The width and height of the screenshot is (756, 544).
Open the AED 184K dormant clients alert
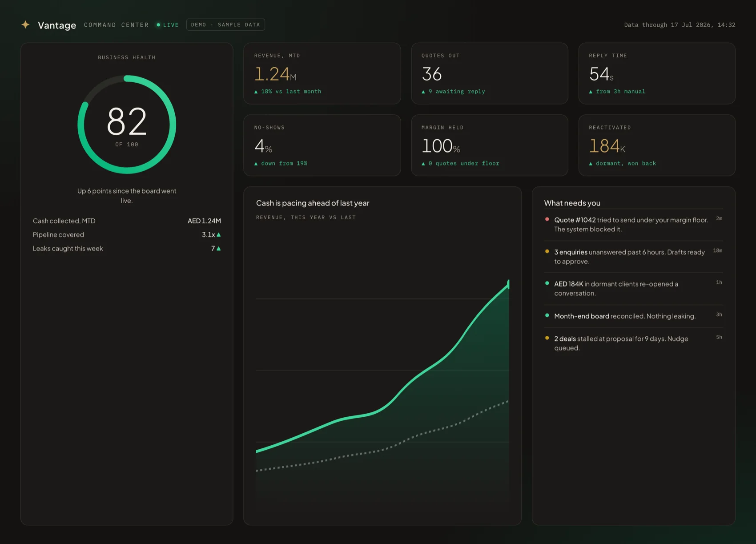[634, 289]
